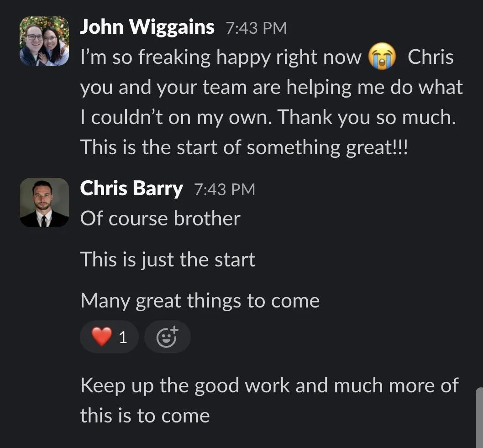Screen dimensions: 483x448
Task: Click Chris Barry's profile avatar
Action: coord(44,202)
